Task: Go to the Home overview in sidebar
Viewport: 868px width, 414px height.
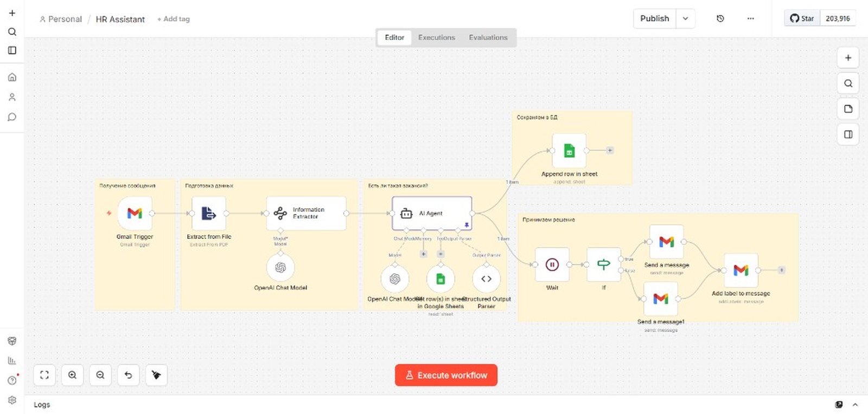Action: click(x=12, y=77)
